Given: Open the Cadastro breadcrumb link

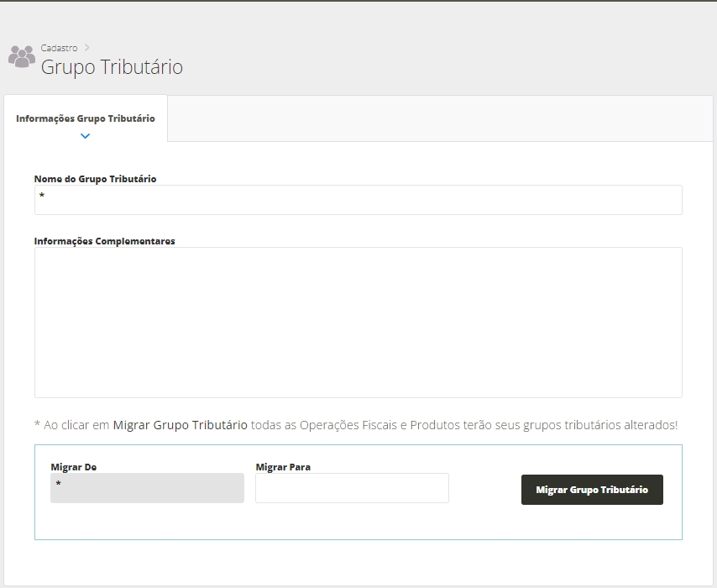Looking at the screenshot, I should tap(59, 48).
